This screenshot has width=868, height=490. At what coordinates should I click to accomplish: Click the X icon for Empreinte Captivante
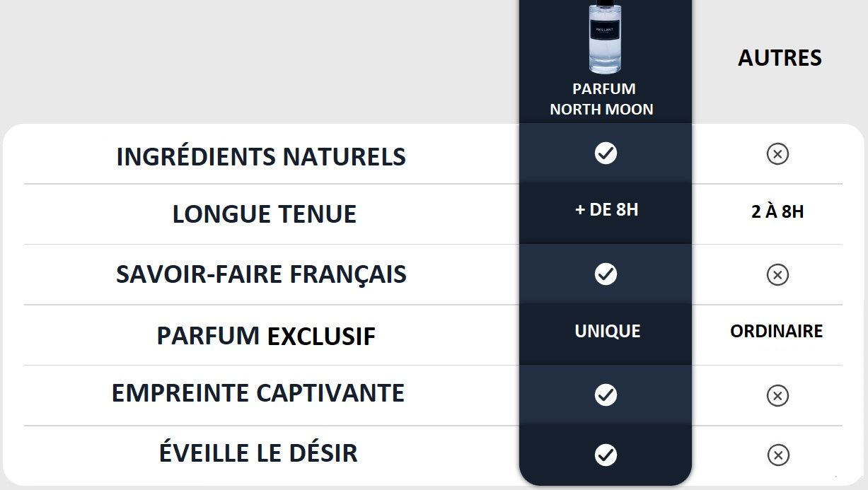point(777,395)
